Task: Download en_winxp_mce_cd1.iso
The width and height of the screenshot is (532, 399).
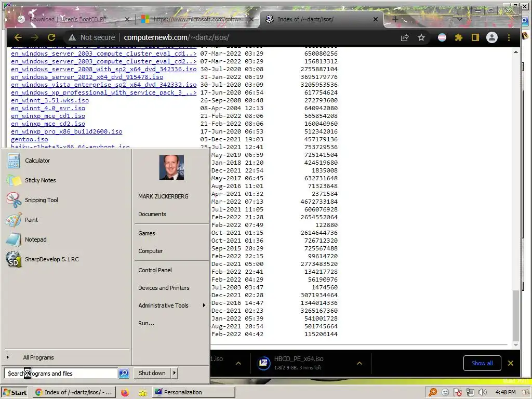Action: pos(48,116)
